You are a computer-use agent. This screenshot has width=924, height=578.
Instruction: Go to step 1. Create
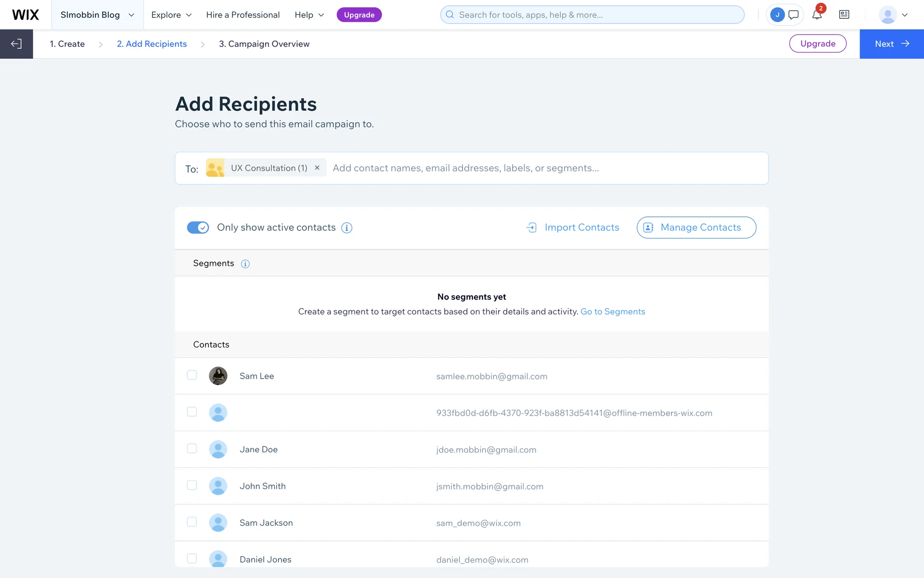pyautogui.click(x=67, y=44)
